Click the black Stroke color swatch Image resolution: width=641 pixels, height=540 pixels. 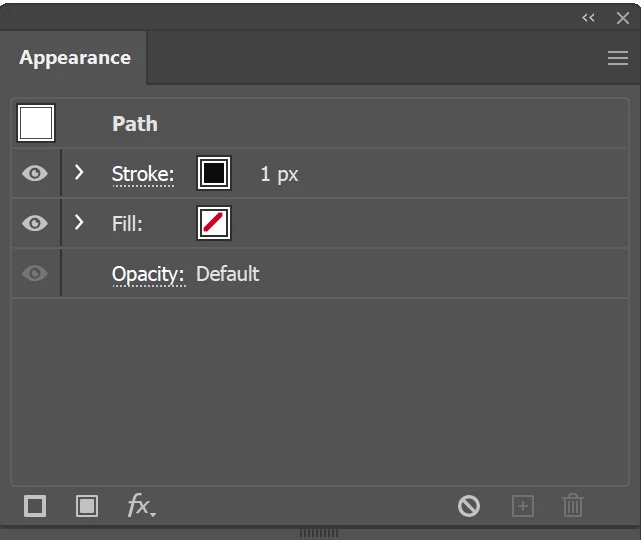tap(214, 173)
